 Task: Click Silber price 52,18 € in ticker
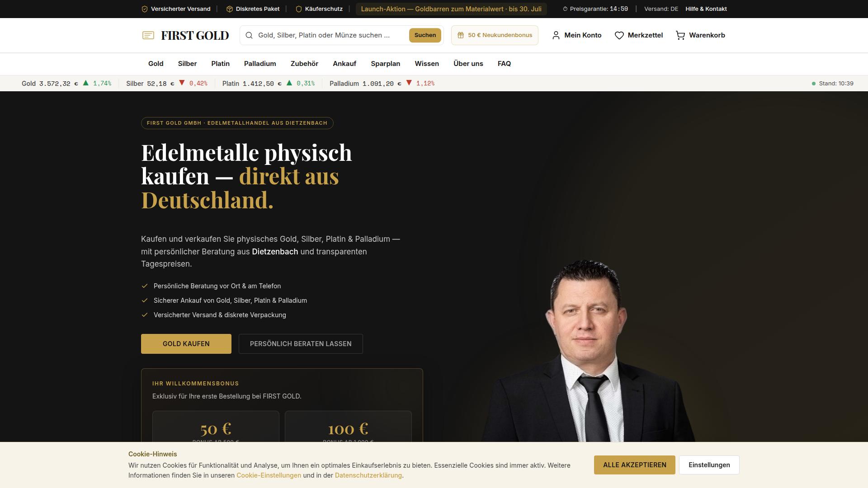click(x=160, y=84)
